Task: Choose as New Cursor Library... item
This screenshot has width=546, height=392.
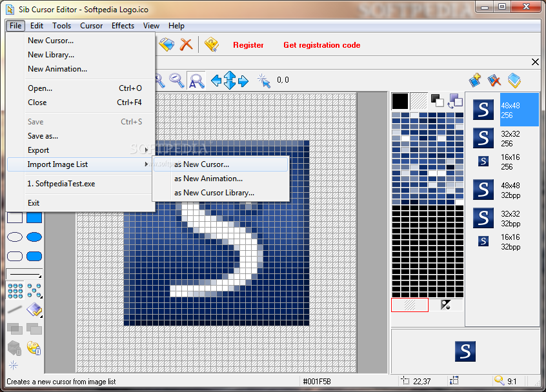Action: point(221,193)
